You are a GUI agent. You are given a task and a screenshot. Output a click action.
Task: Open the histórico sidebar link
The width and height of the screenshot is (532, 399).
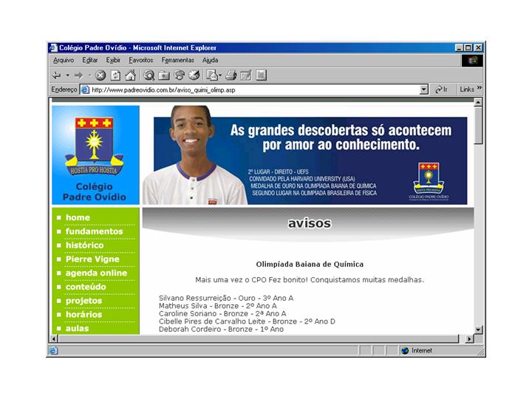[x=84, y=245]
